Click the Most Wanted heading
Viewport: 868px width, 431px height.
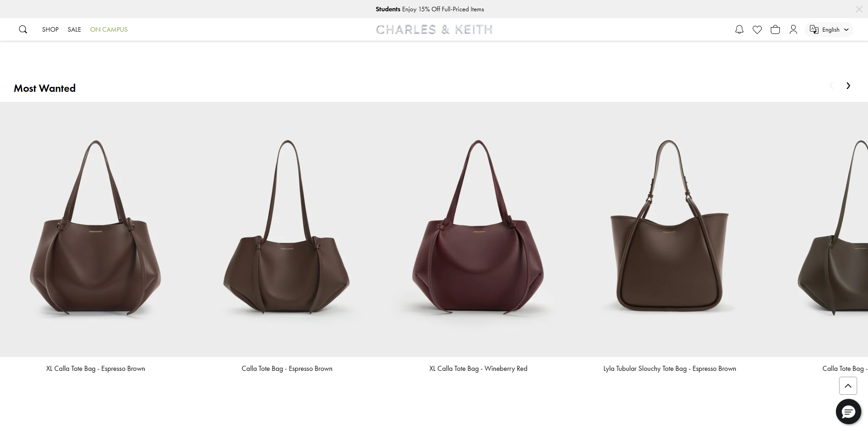[x=45, y=88]
